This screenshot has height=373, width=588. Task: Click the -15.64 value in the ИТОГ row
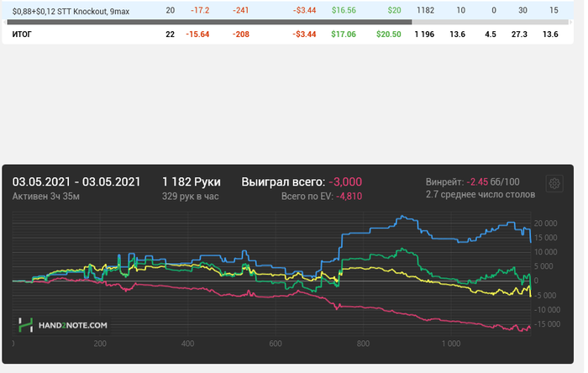197,34
